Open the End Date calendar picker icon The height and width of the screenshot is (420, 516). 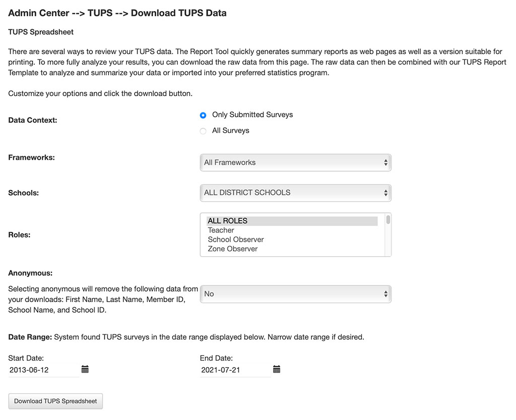click(x=277, y=369)
